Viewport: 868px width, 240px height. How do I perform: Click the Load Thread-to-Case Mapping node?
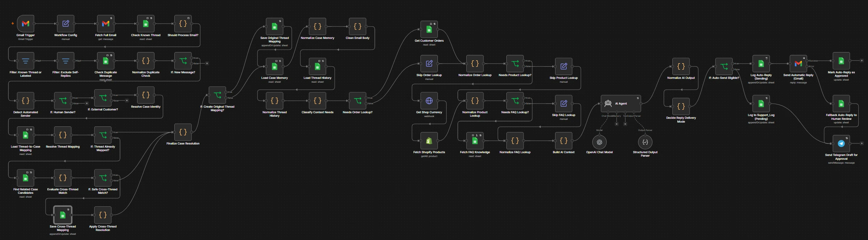pos(25,135)
